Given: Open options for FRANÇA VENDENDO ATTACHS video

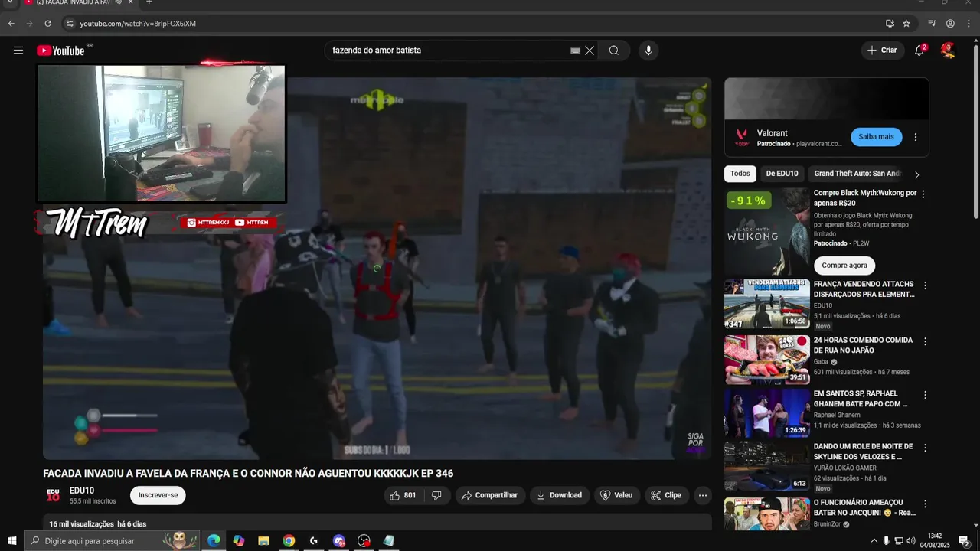Looking at the screenshot, I should point(925,285).
